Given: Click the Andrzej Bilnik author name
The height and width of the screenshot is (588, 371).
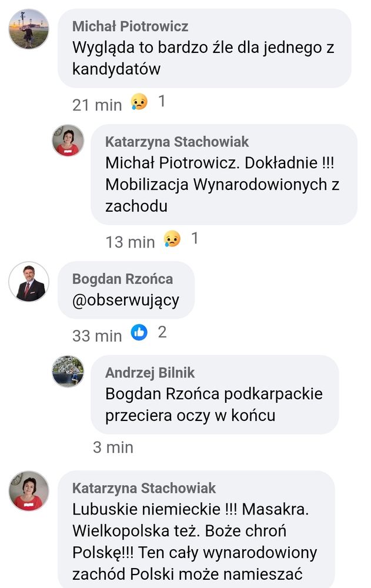Looking at the screenshot, I should point(150,372).
